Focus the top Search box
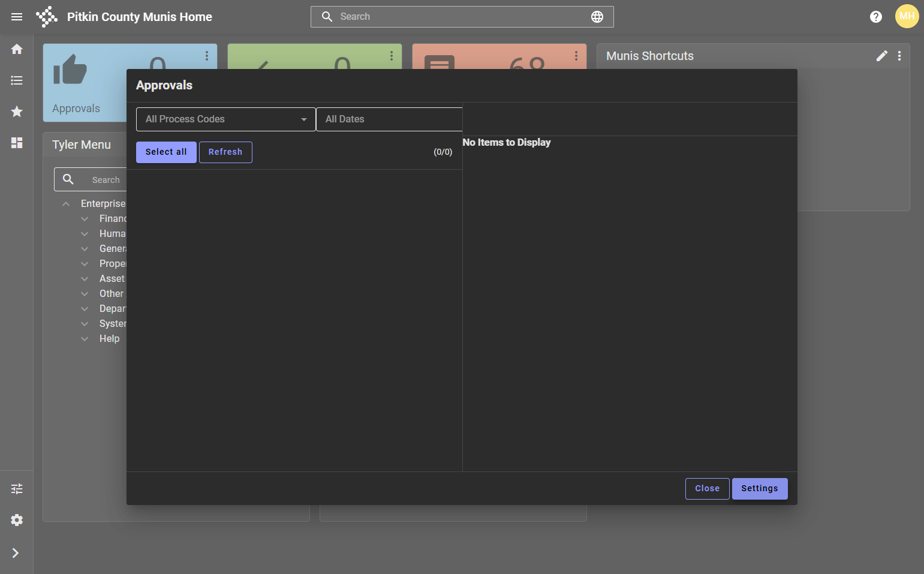The height and width of the screenshot is (574, 924). [462, 17]
